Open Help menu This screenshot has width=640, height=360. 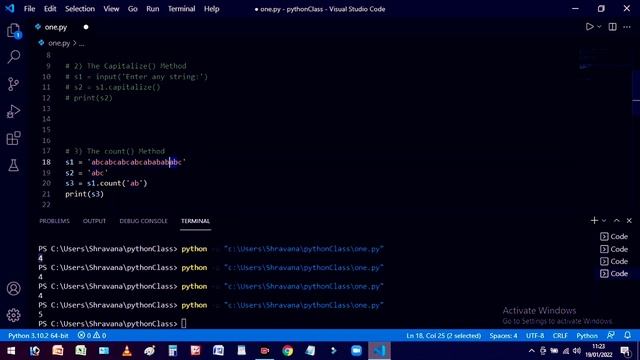click(211, 9)
